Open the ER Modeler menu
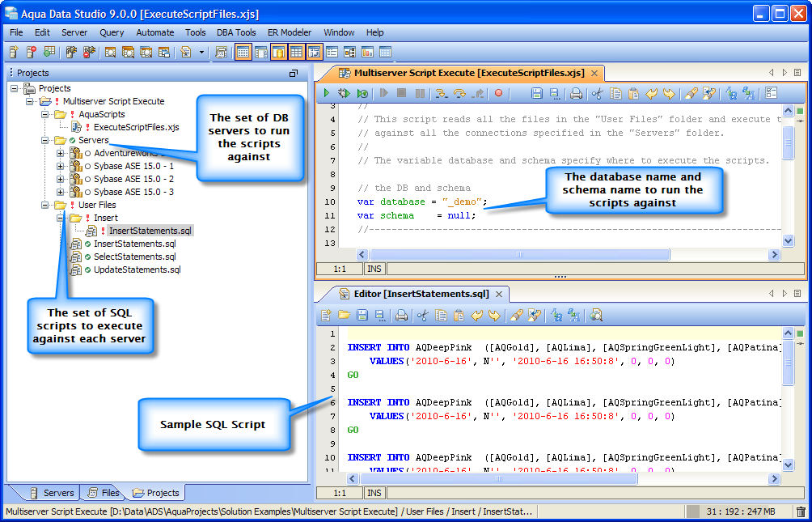Viewport: 812px width, 522px height. 290,32
